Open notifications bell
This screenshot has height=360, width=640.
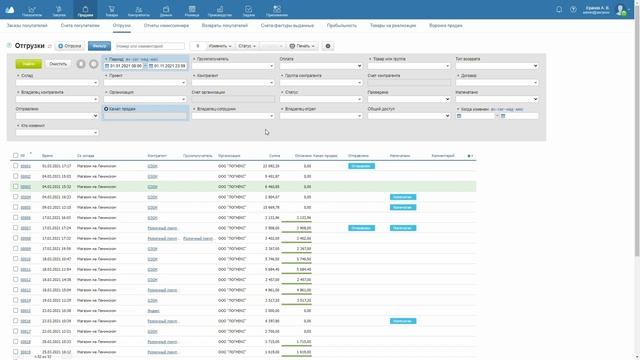coord(559,9)
